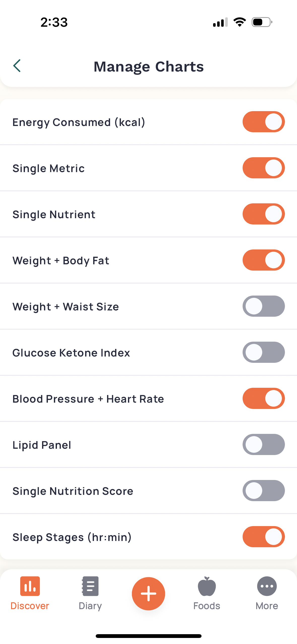
Task: Tap the Weight + Body Fat label
Action: (x=61, y=261)
